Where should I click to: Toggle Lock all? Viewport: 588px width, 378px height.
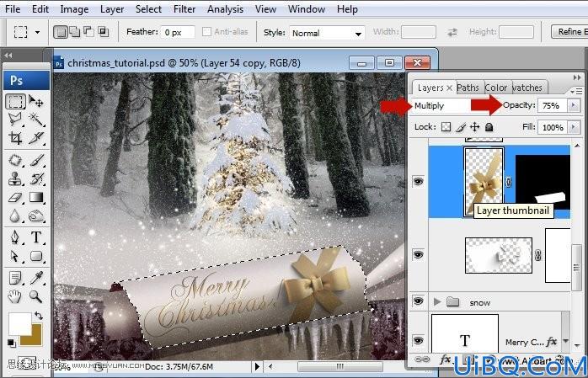(489, 127)
